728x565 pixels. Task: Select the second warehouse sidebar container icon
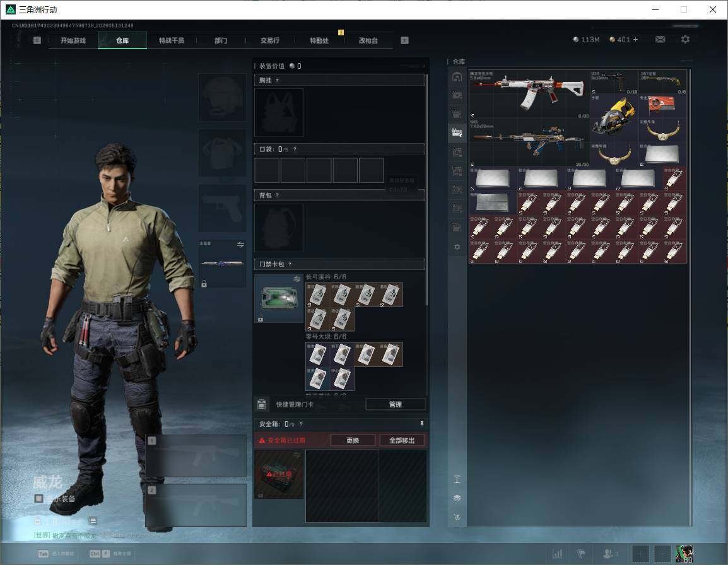pyautogui.click(x=457, y=95)
